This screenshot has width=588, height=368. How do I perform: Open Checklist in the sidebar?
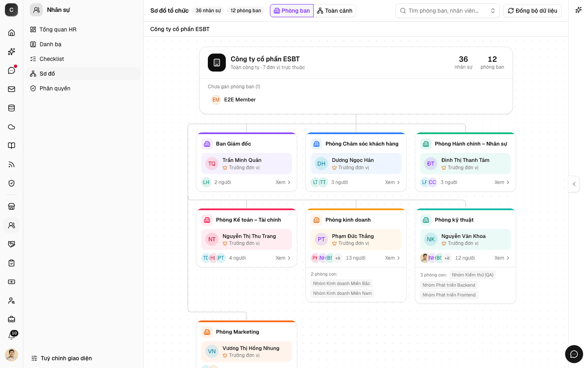tap(83, 59)
